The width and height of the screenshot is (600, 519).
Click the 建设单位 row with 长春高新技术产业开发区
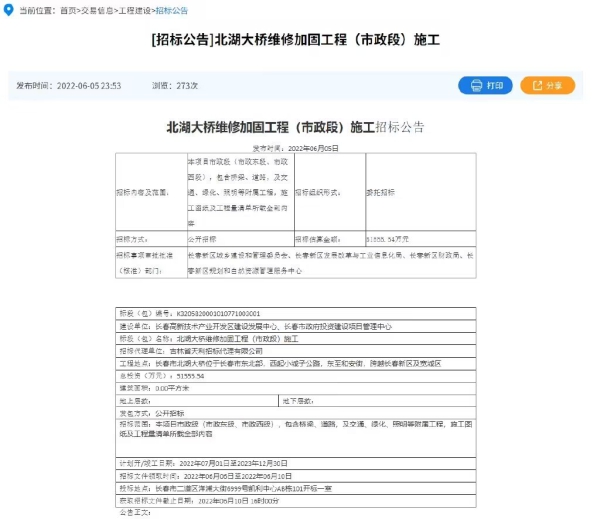(x=260, y=326)
